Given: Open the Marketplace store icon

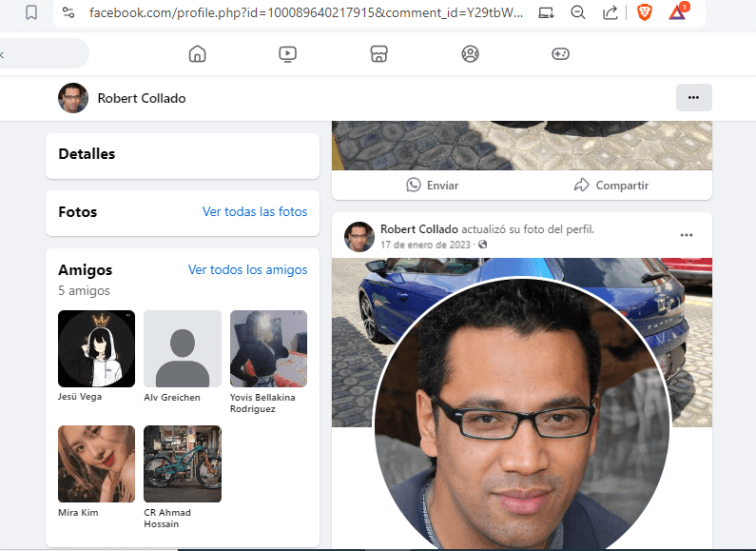Looking at the screenshot, I should [378, 53].
